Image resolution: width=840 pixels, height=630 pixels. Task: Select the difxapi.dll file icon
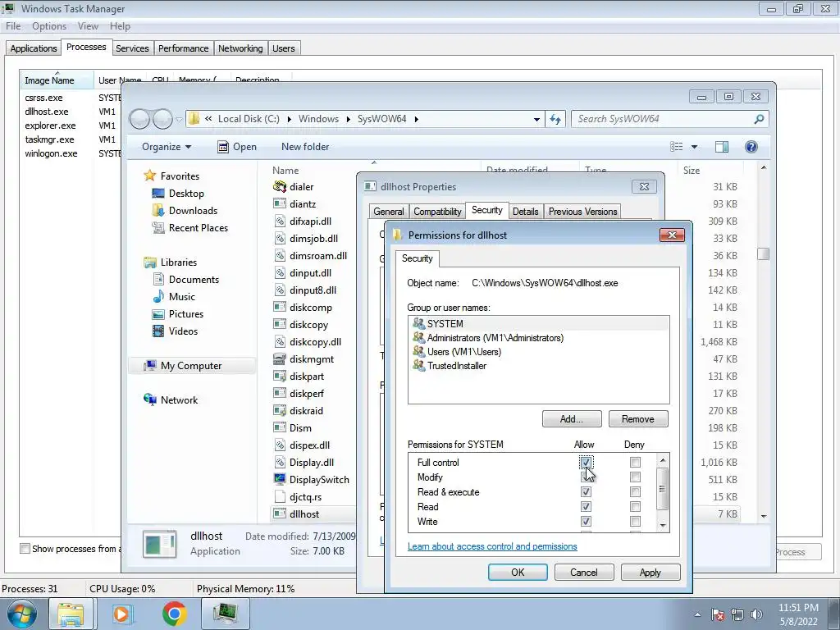(x=280, y=221)
